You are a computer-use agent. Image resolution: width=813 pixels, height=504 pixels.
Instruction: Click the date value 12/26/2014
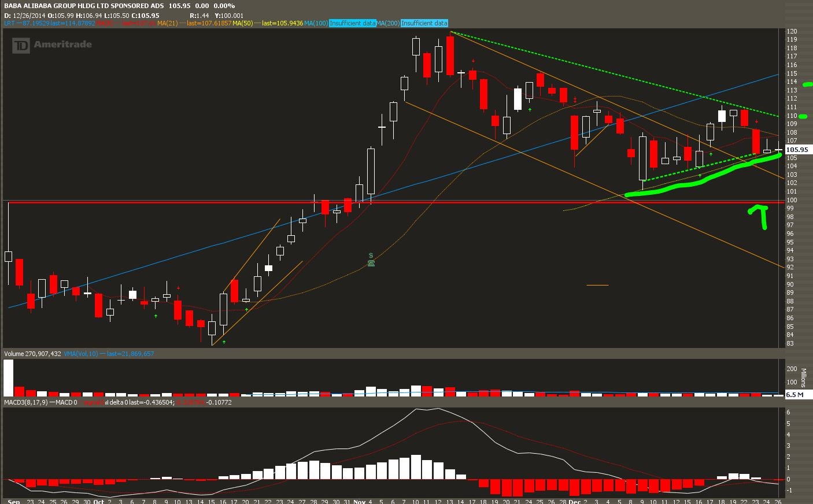(29, 16)
